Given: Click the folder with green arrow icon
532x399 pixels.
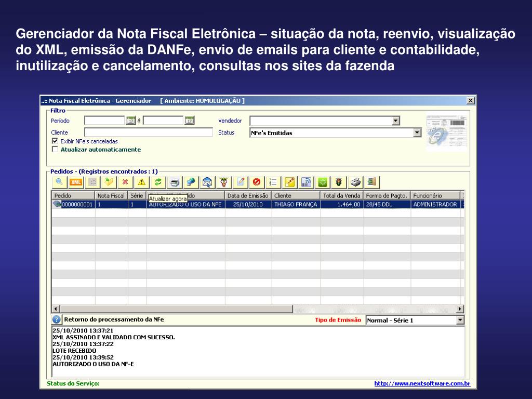Looking at the screenshot, I should point(109,182).
